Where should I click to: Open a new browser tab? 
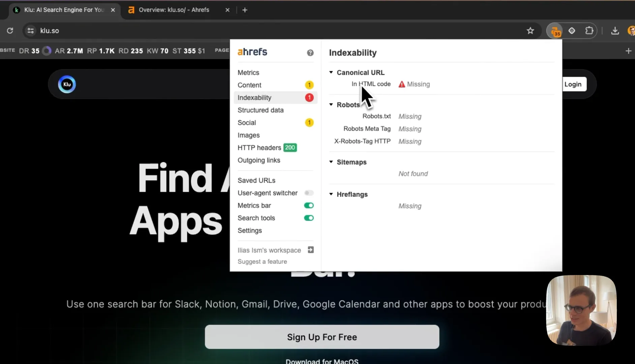[245, 10]
